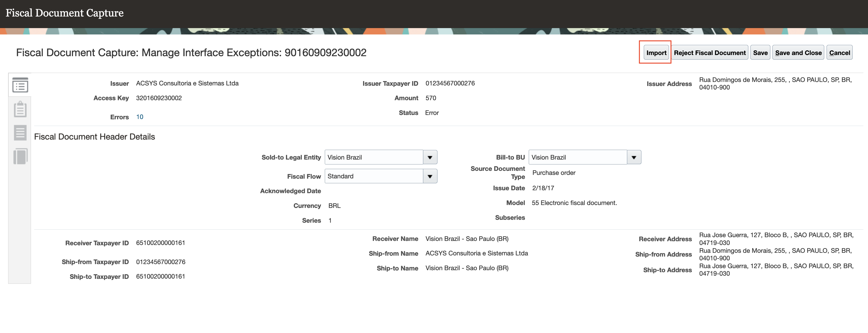This screenshot has width=868, height=333.
Task: Click Issuer Taxpayer ID value 01234567000276
Action: point(450,83)
